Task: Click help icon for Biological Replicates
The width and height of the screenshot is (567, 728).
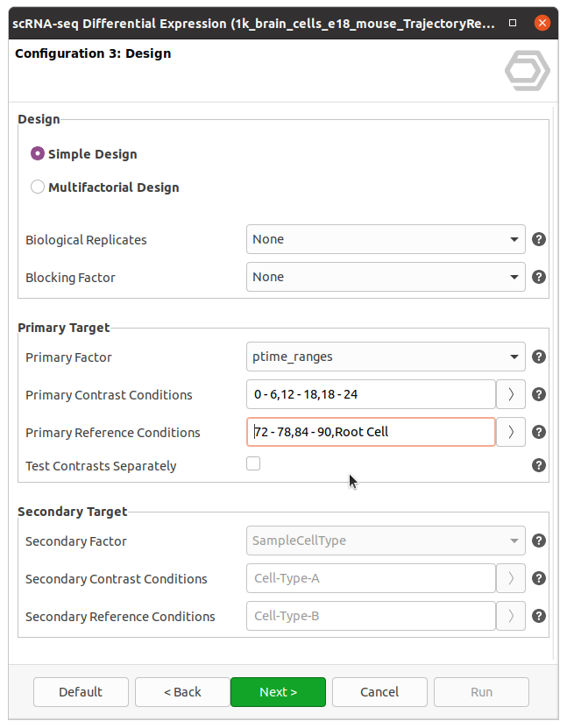Action: 539,239
